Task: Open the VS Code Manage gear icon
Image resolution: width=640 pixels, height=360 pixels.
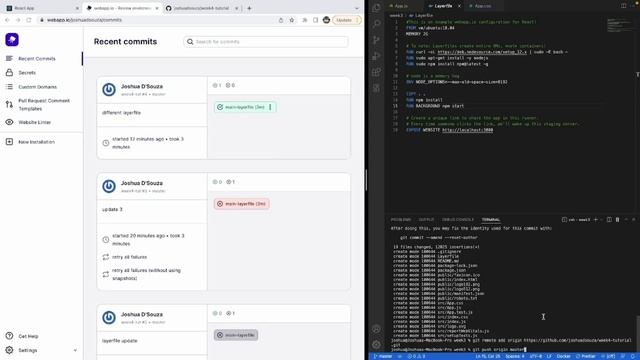Action: (x=376, y=345)
